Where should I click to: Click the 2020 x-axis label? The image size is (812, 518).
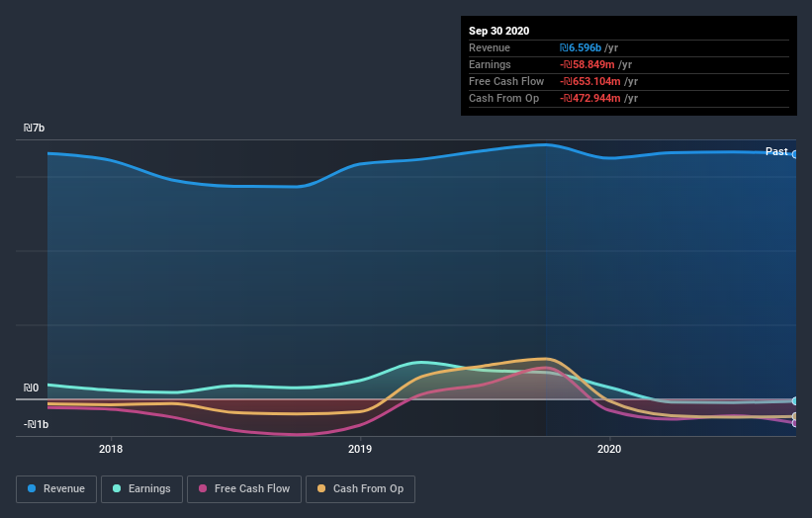[x=609, y=449]
